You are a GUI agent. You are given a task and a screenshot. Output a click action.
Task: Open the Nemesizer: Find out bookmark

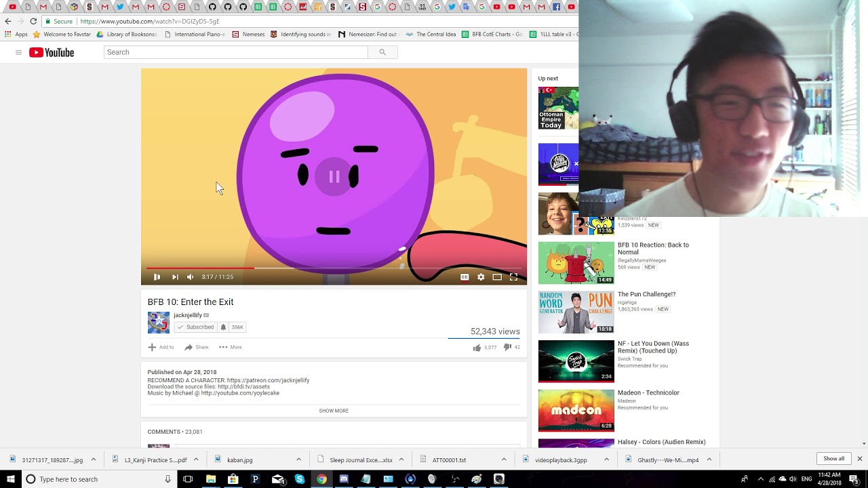368,34
